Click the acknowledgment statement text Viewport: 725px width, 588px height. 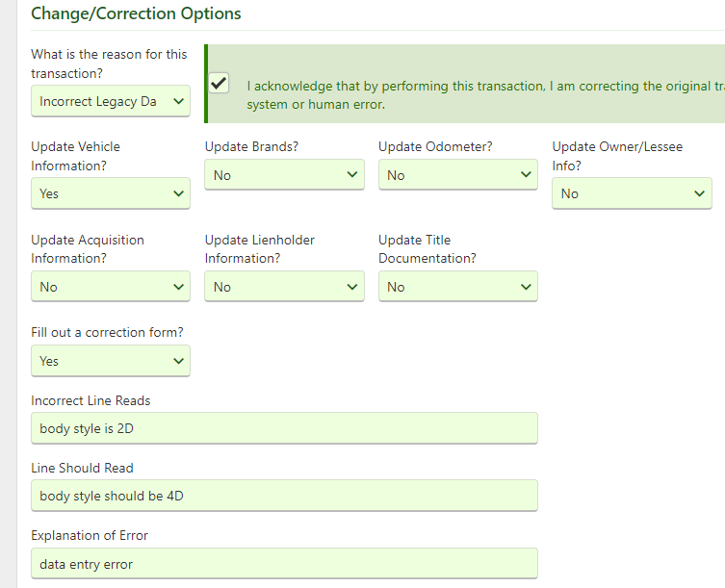pyautogui.click(x=481, y=87)
